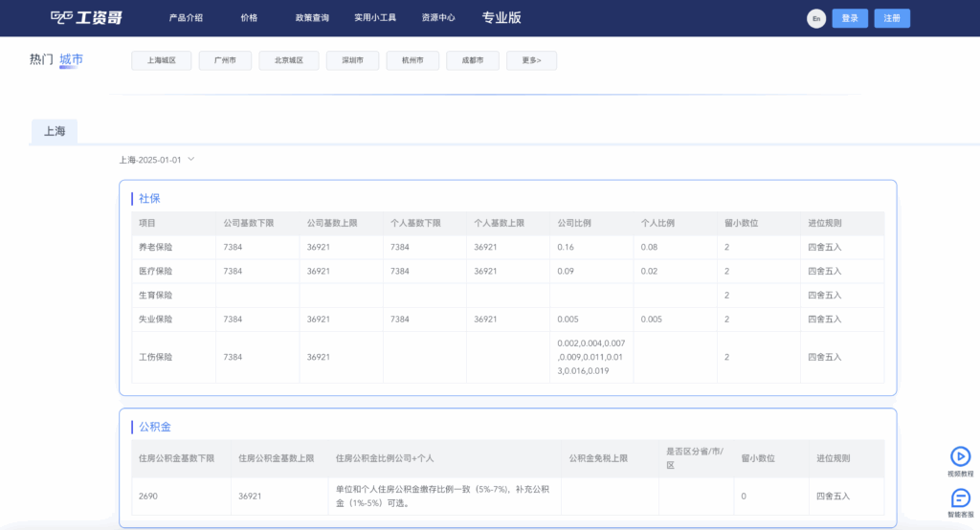Click the 是否区分省/市/区 header
980x530 pixels.
tap(695, 458)
